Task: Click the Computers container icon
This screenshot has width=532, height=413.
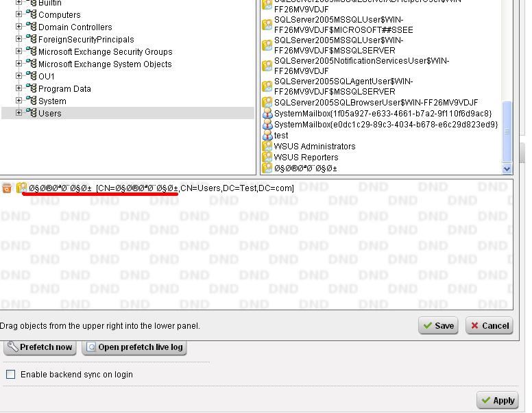Action: pos(32,14)
